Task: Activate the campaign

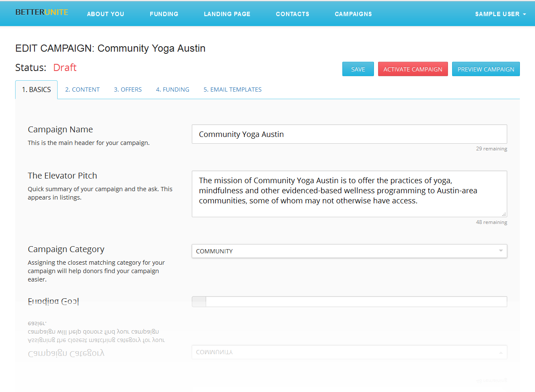Action: pyautogui.click(x=413, y=69)
